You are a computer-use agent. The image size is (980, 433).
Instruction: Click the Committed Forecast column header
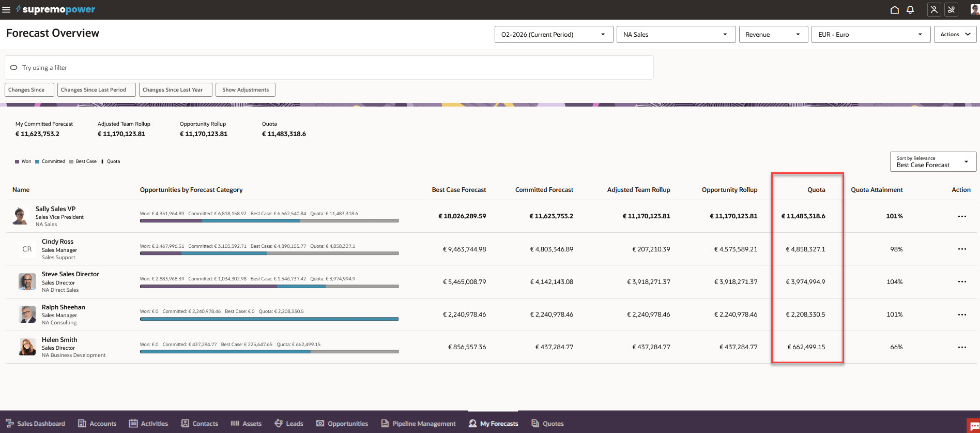[544, 190]
